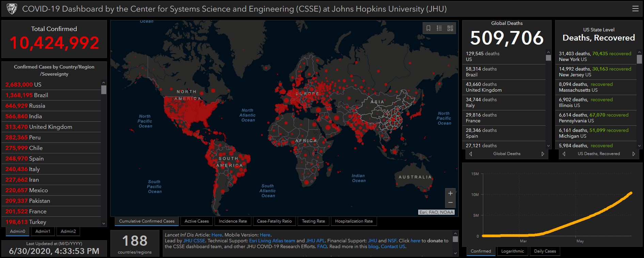The height and width of the screenshot is (258, 644).
Task: Open the blog link
Action: pyautogui.click(x=373, y=246)
